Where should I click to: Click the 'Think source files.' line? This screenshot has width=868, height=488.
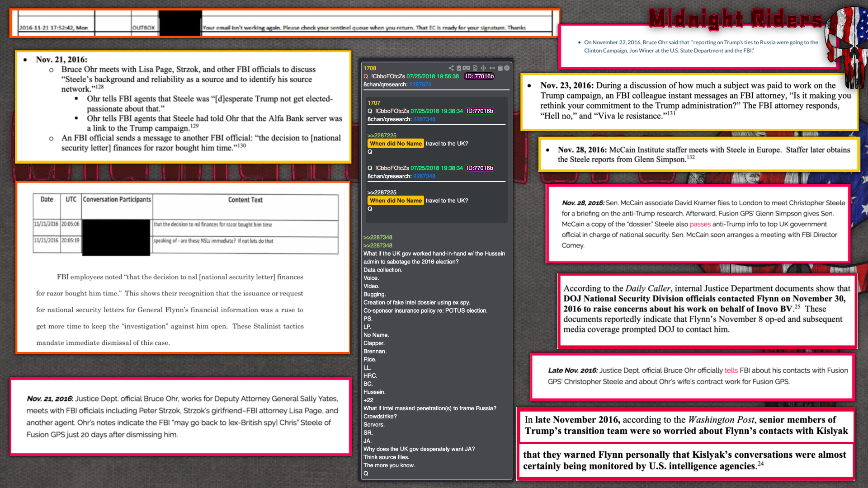[x=386, y=457]
